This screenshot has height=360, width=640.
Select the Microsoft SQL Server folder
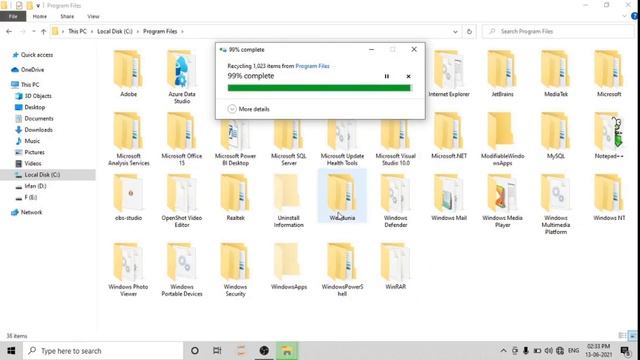click(289, 139)
